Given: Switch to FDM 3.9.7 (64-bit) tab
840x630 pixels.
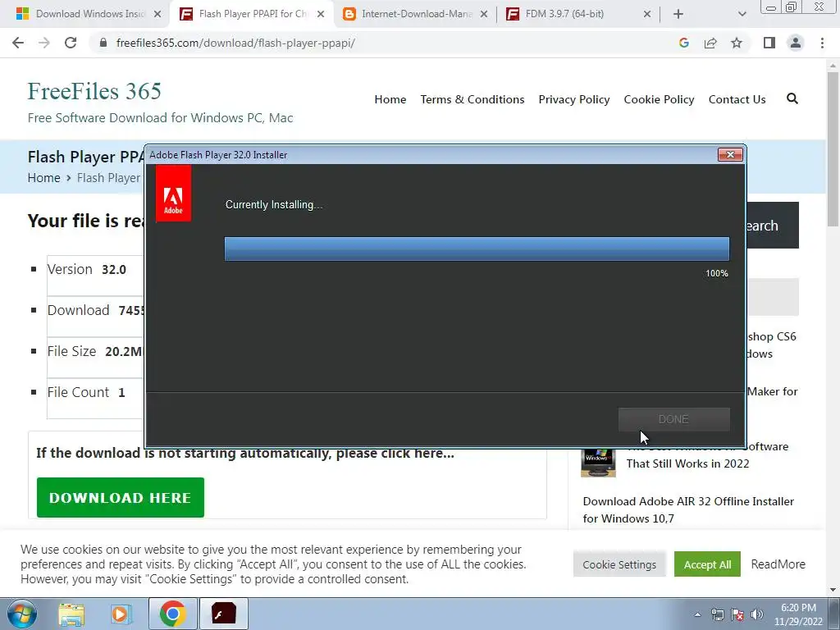Looking at the screenshot, I should coord(578,14).
